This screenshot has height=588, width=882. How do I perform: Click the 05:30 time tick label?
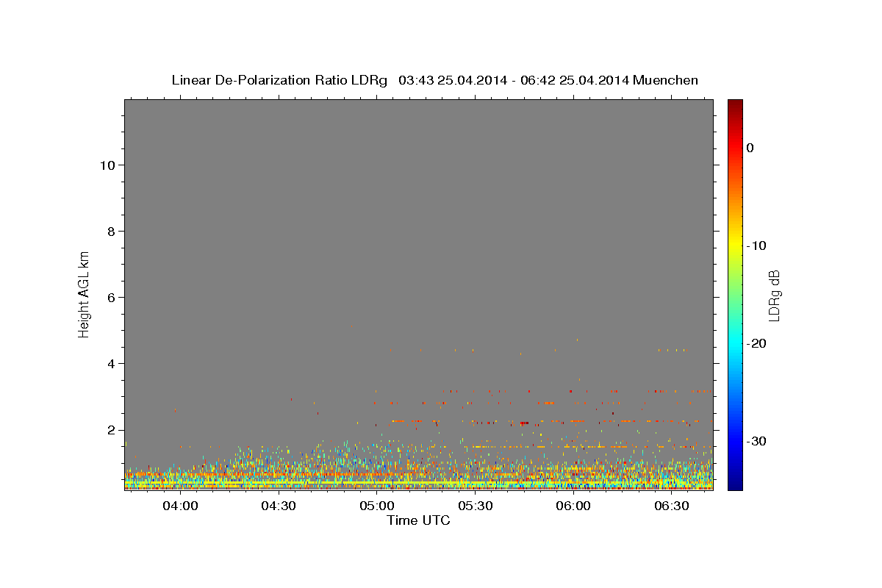476,506
